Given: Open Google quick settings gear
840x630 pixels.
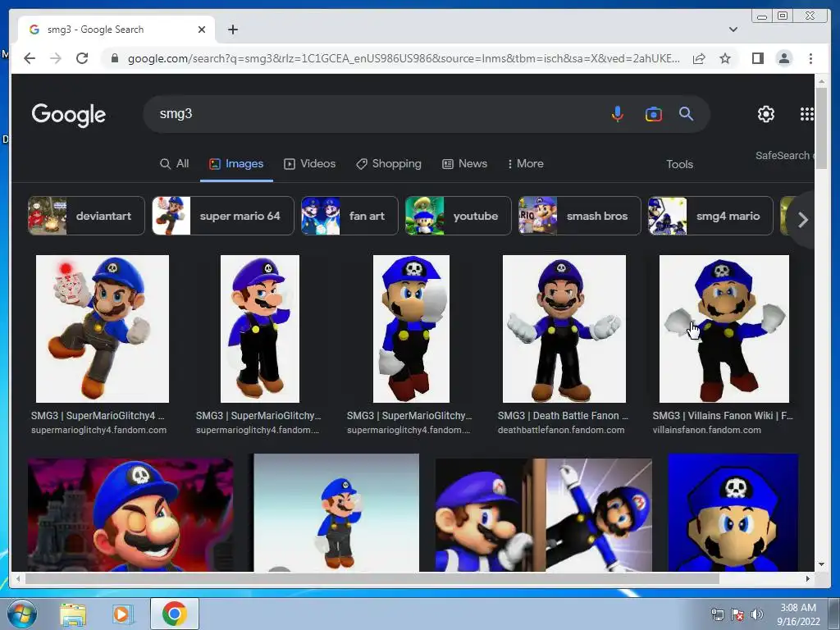Looking at the screenshot, I should pyautogui.click(x=765, y=113).
